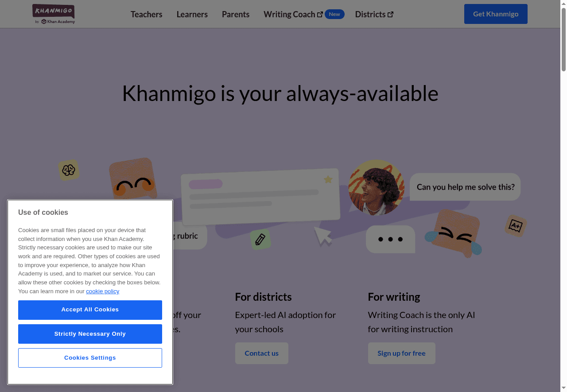Click the yellow star on the chat card
Viewport: 567px width, 392px height.
click(328, 179)
